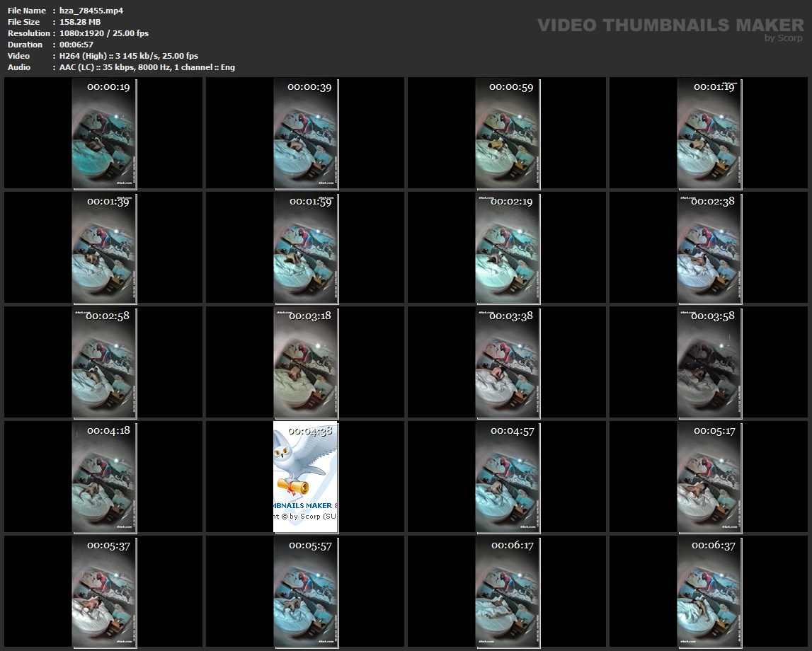812x651 pixels.
Task: Select the frame marked 00:00:39
Action: (306, 133)
